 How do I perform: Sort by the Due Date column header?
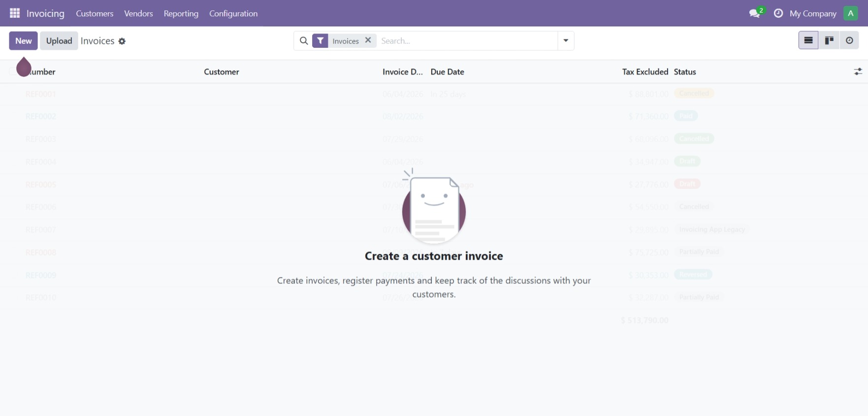(x=448, y=72)
